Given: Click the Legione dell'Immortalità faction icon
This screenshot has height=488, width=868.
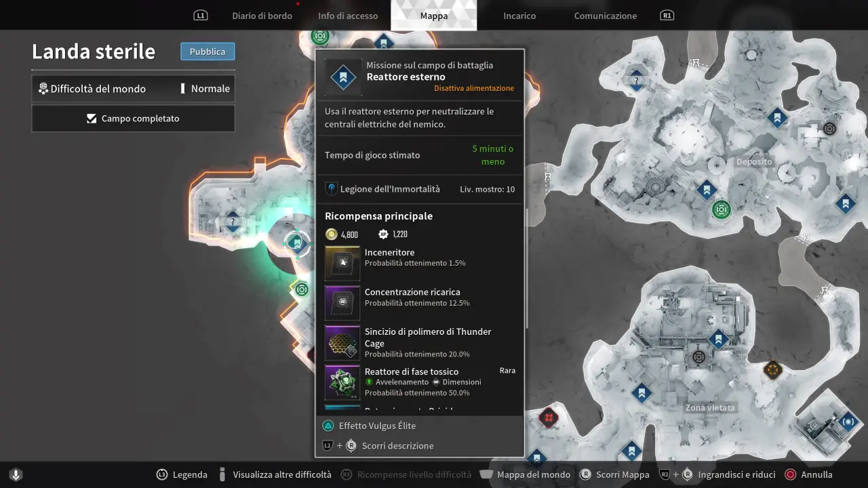Looking at the screenshot, I should (331, 188).
